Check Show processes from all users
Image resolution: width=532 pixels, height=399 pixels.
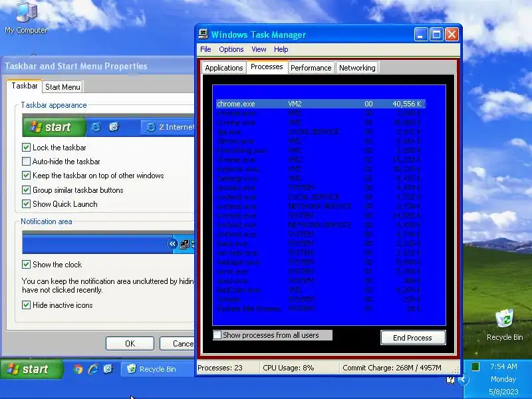coord(217,335)
